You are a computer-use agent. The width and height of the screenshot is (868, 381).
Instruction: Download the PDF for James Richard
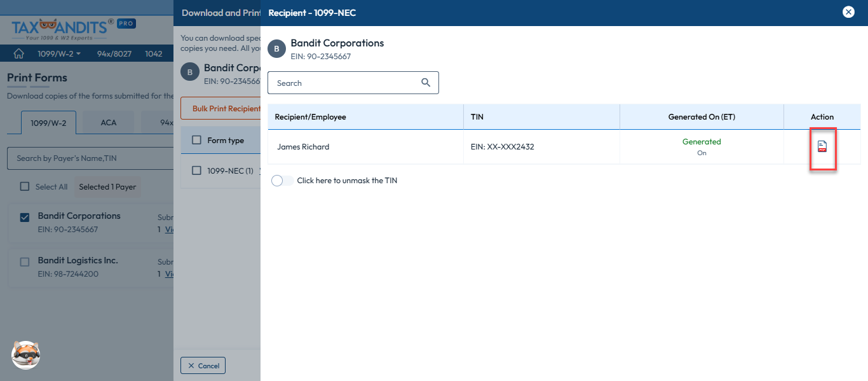coord(822,146)
